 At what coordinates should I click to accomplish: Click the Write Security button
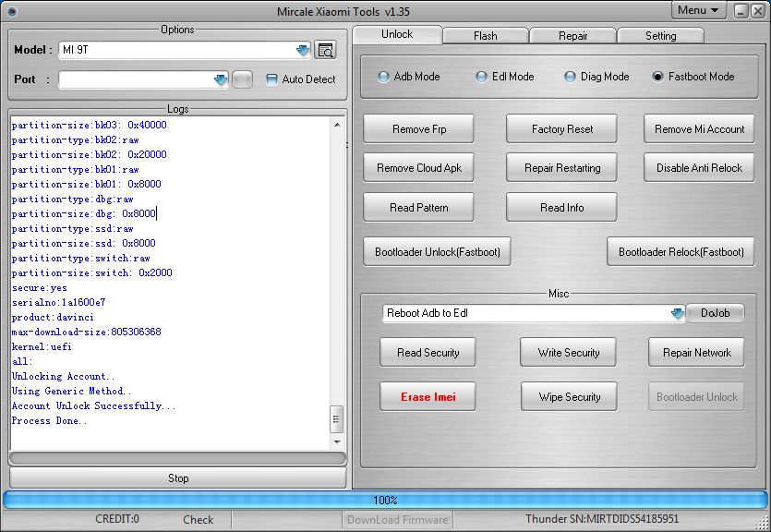569,353
